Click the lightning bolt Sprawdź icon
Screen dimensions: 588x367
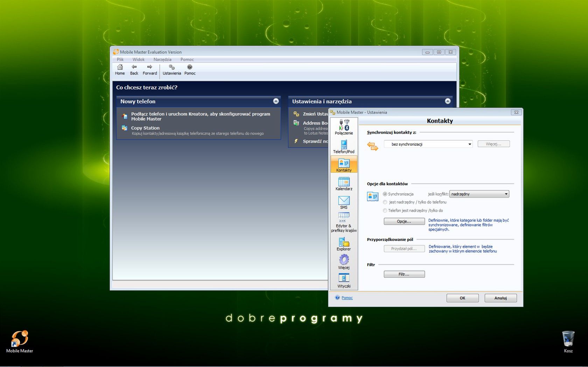point(296,141)
